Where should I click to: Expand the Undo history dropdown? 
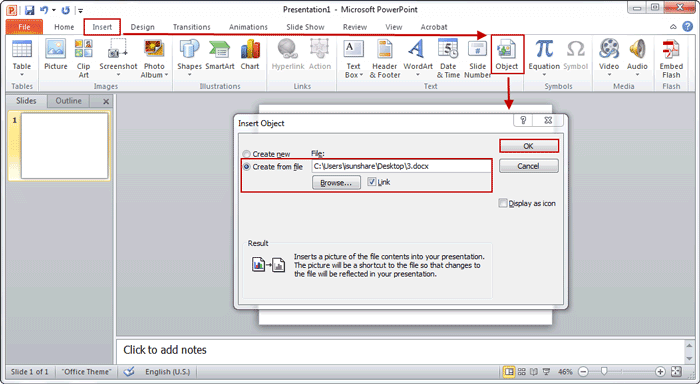tap(54, 10)
